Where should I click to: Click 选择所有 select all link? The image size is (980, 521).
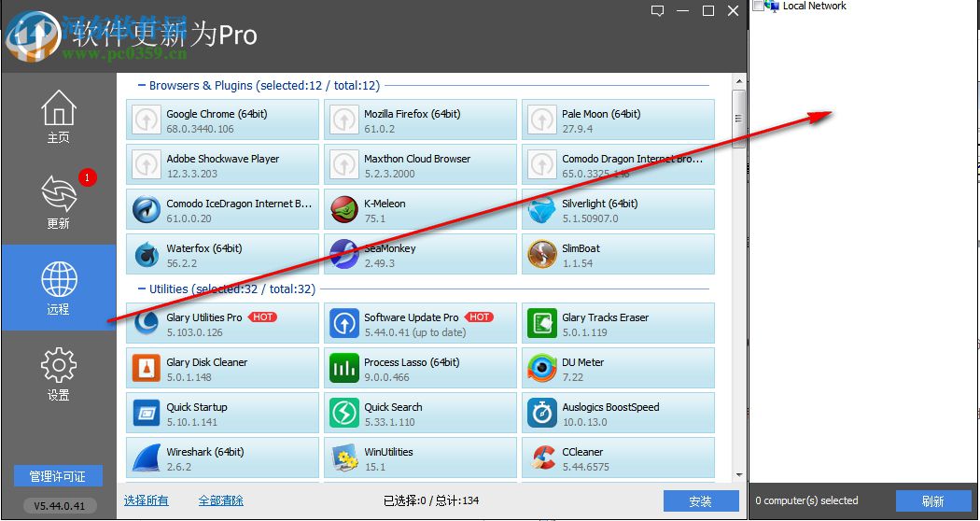146,500
